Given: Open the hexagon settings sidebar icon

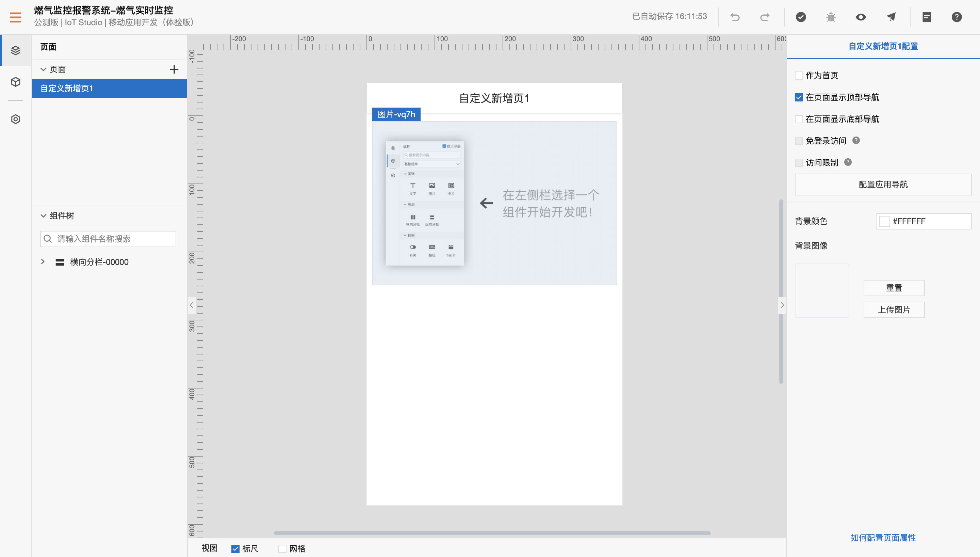Looking at the screenshot, I should tap(16, 119).
